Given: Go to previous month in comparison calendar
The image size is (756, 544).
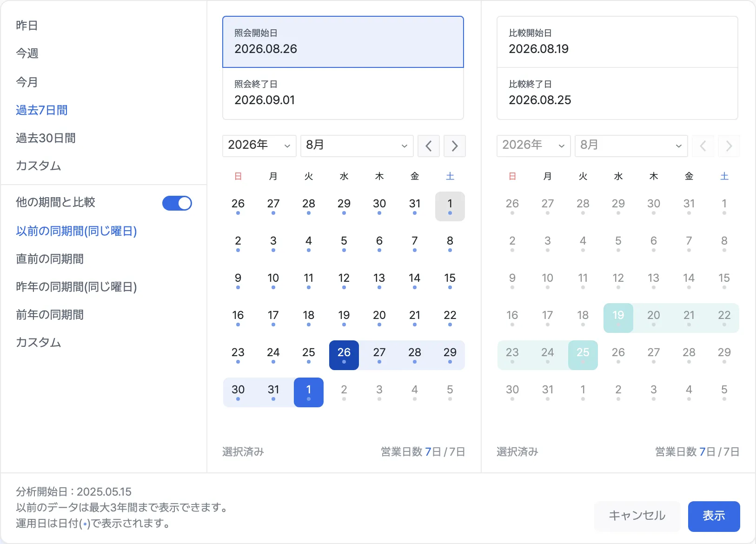Looking at the screenshot, I should [703, 146].
